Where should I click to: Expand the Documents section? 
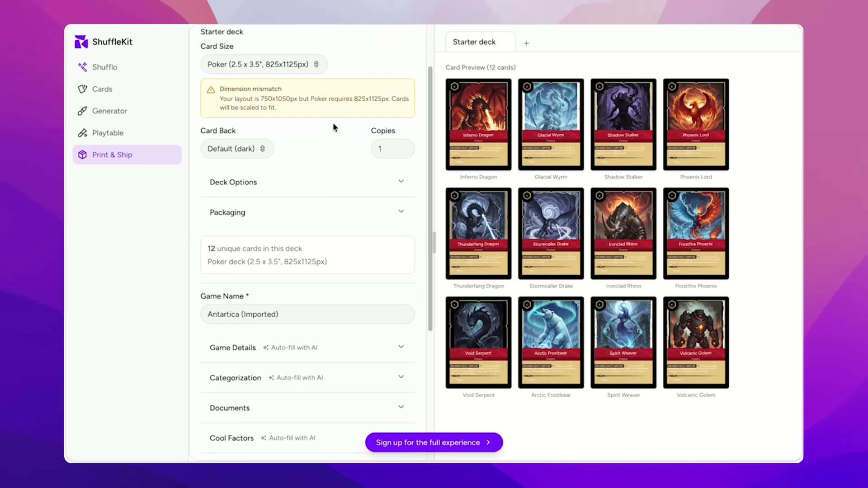coord(307,408)
